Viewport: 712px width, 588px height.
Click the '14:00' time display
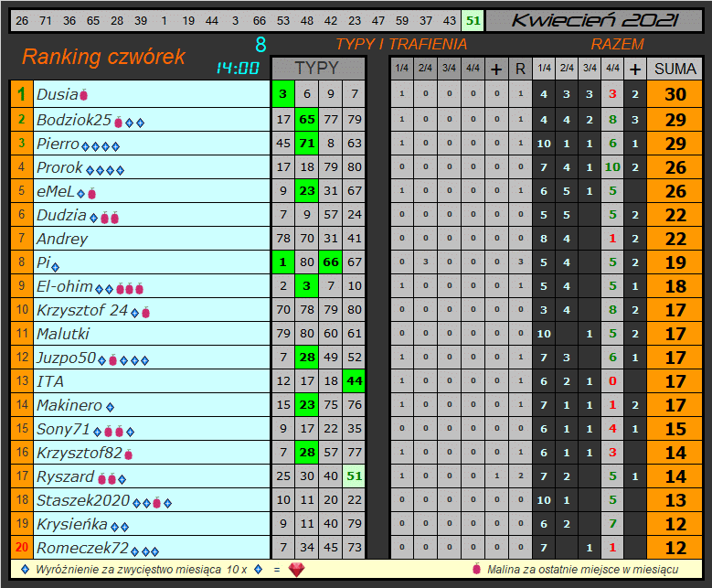click(238, 69)
